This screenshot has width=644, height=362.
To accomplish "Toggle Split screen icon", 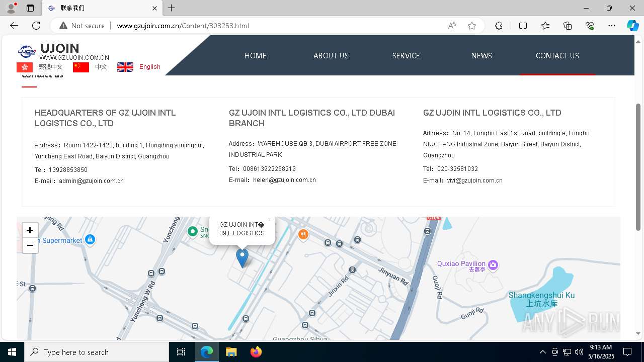I will (x=523, y=26).
